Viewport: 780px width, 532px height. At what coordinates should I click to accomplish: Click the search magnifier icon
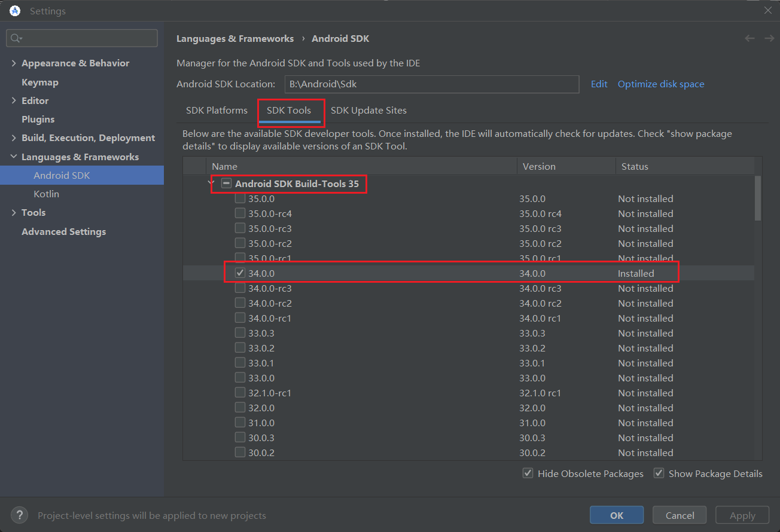(16, 38)
